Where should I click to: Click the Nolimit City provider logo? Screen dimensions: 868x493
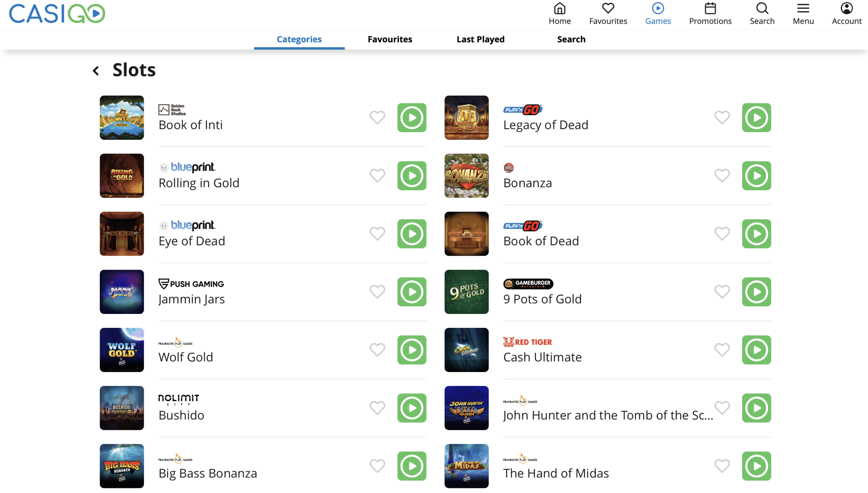click(x=178, y=400)
